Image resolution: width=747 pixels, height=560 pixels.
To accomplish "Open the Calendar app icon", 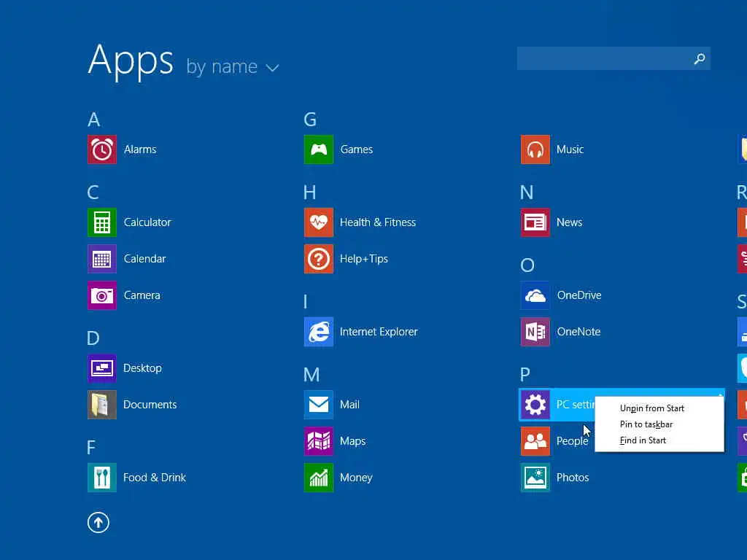I will pos(102,259).
